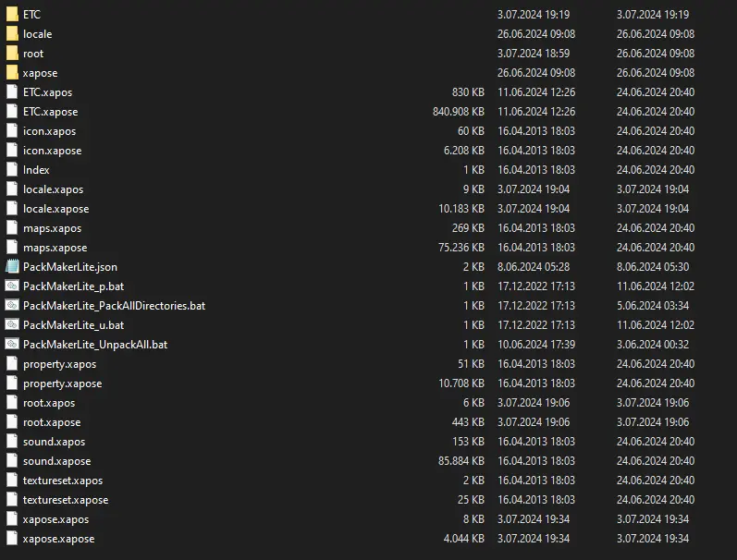
Task: Click the sound.xapose file name
Action: (x=56, y=461)
